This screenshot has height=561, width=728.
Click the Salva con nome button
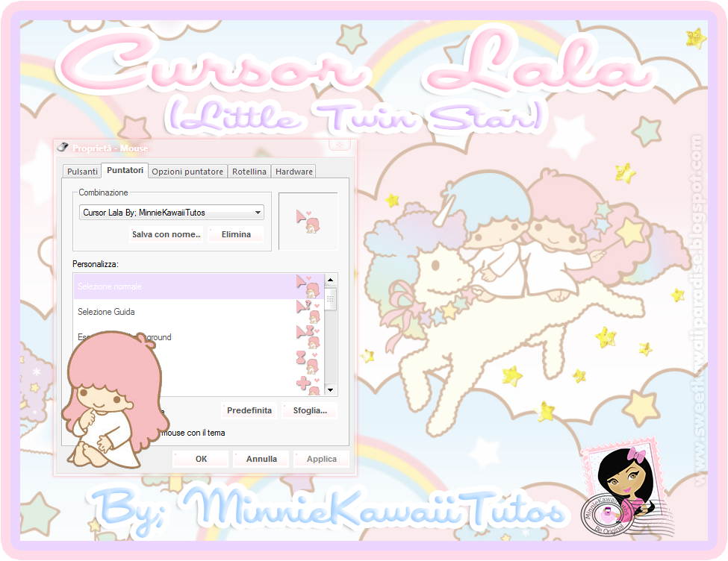pyautogui.click(x=166, y=234)
